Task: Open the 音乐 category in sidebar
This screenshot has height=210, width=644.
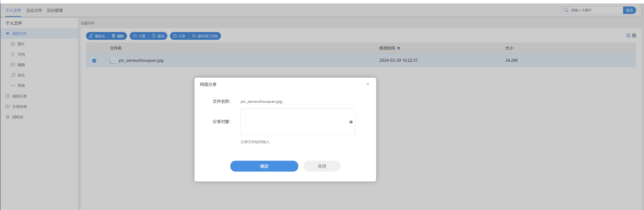Action: pyautogui.click(x=21, y=75)
